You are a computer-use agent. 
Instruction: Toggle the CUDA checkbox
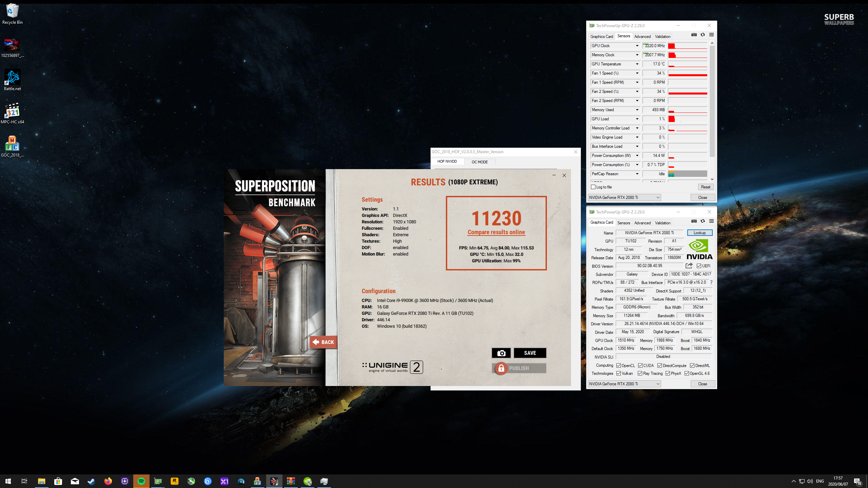(640, 366)
